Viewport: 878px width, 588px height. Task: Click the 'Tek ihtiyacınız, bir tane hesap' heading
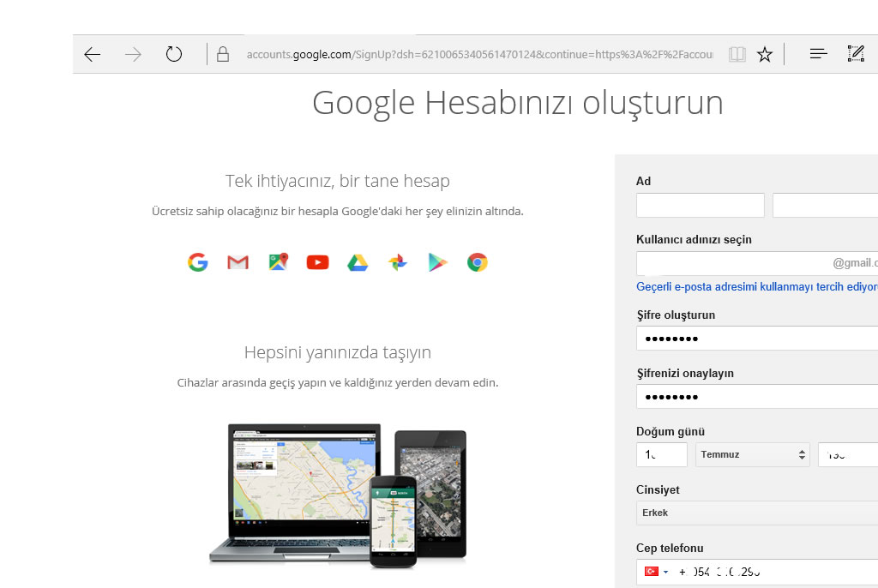point(338,181)
